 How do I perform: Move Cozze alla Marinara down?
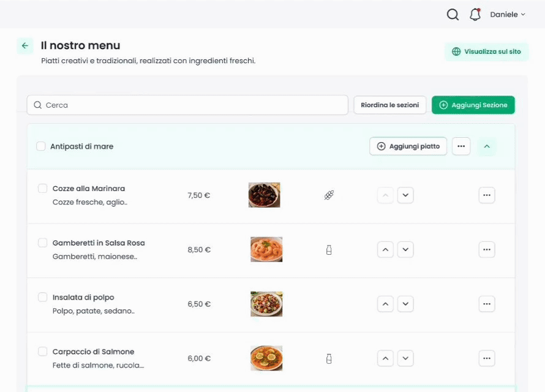pos(405,195)
